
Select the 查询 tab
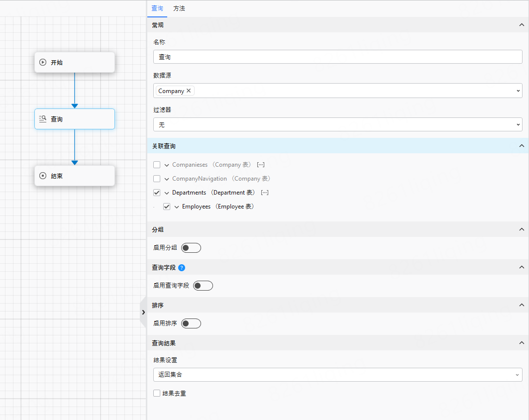(157, 8)
